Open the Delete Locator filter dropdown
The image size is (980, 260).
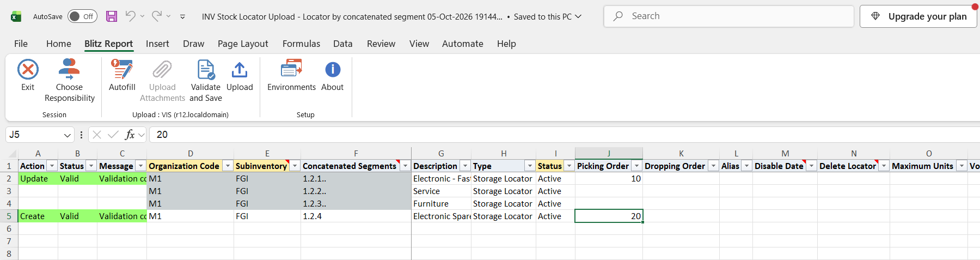(x=884, y=166)
